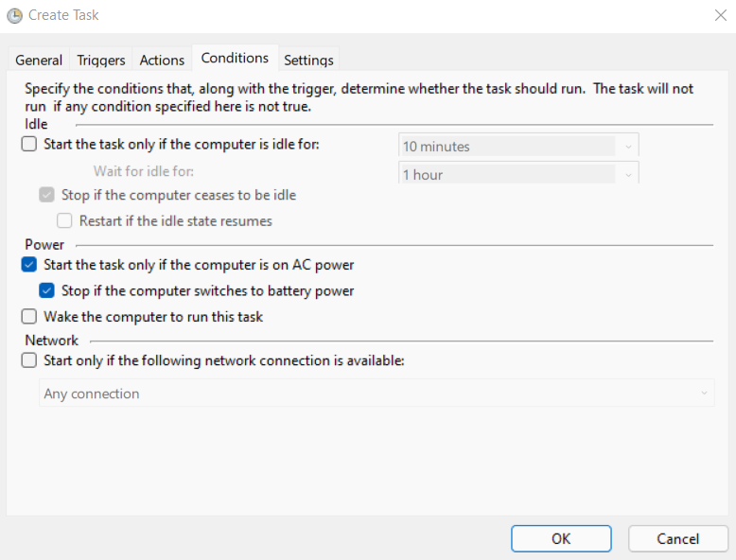Switch to the Triggers tab

[101, 61]
